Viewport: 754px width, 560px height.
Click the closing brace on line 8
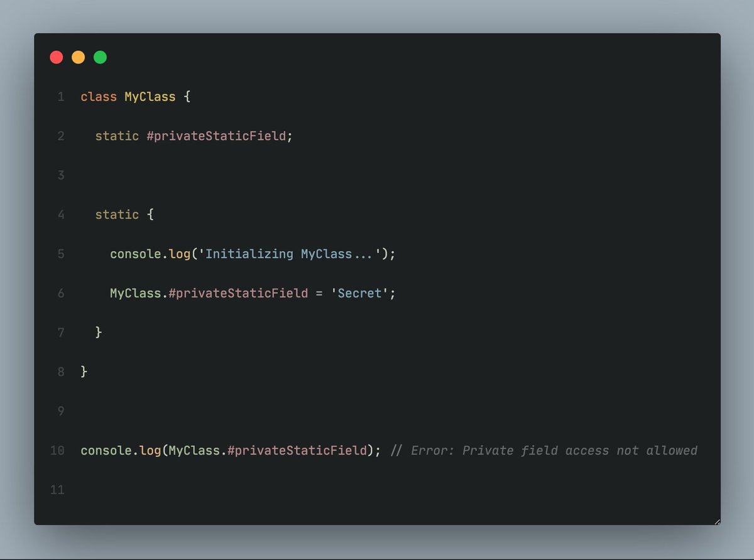83,371
